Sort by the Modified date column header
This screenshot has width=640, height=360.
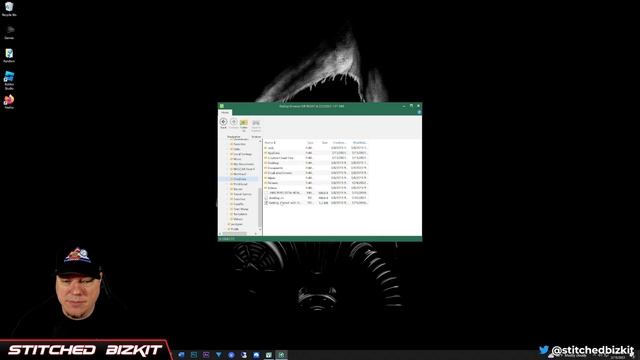click(360, 143)
